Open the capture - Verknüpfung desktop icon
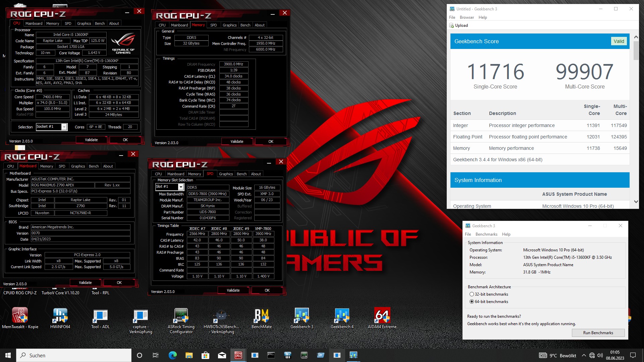Viewport: 644px width, 362px height. [x=141, y=320]
